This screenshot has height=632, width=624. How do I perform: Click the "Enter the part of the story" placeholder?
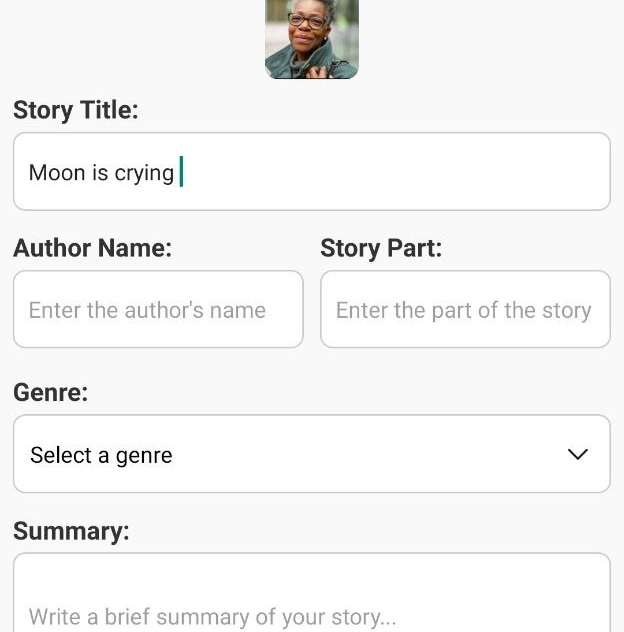464,311
